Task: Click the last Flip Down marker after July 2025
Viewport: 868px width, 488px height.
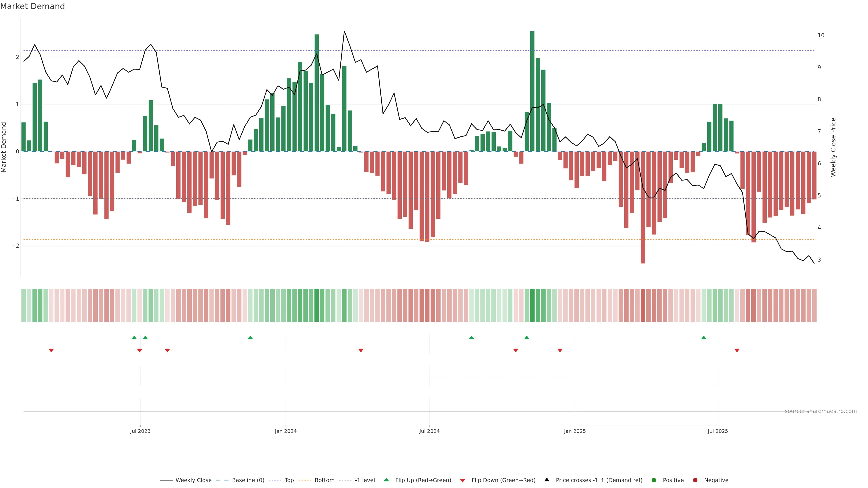Action: (737, 351)
